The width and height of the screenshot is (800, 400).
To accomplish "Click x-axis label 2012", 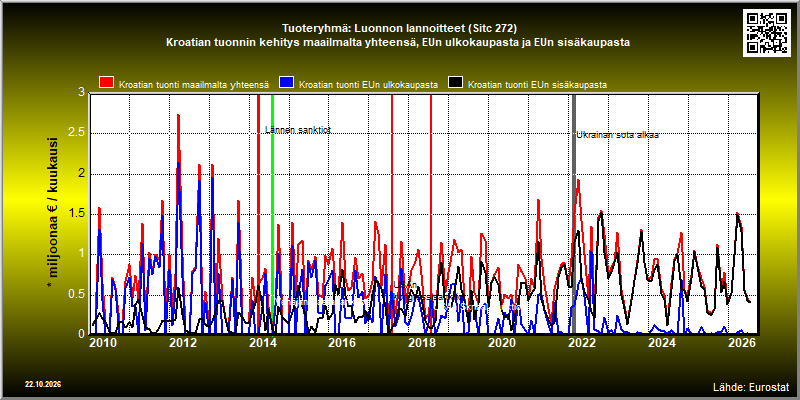I will click(x=183, y=342).
